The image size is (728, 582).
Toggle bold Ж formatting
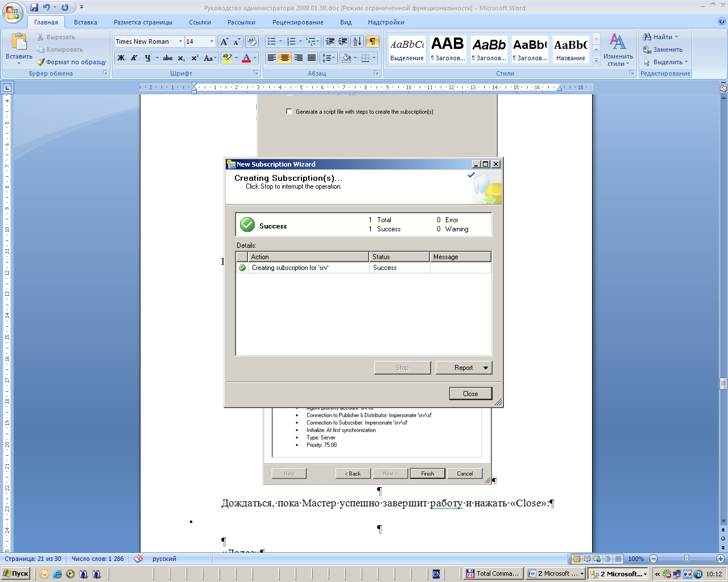(x=121, y=58)
